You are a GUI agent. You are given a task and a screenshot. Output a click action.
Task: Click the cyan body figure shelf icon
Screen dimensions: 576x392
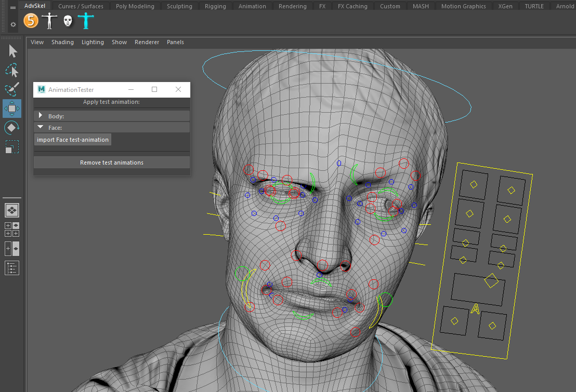[86, 21]
